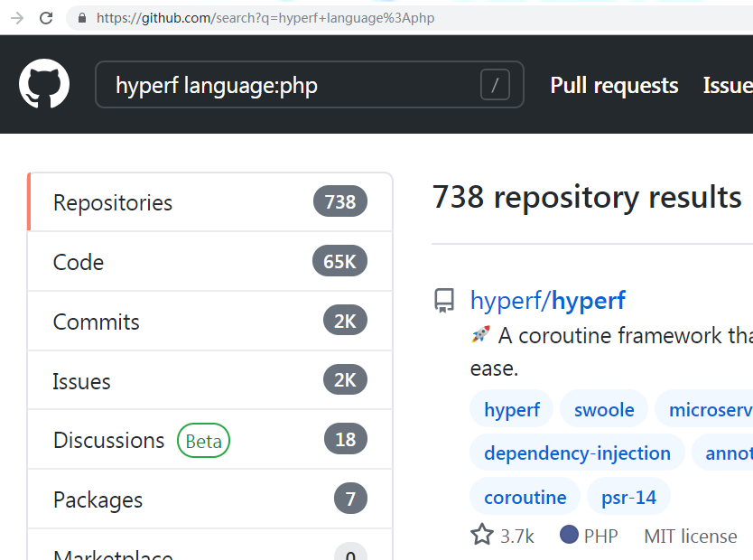Image resolution: width=753 pixels, height=560 pixels.
Task: Focus the GitHub search field with hyperf language:php
Action: tap(310, 85)
